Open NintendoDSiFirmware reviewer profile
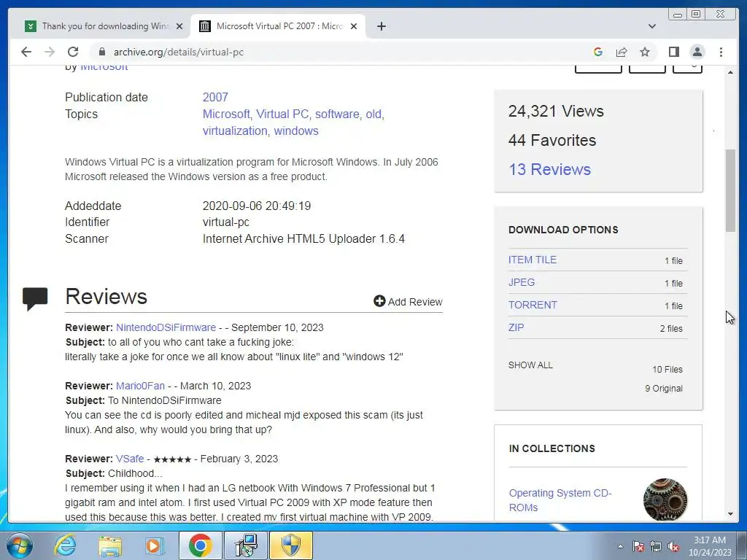Image resolution: width=747 pixels, height=560 pixels. 166,327
